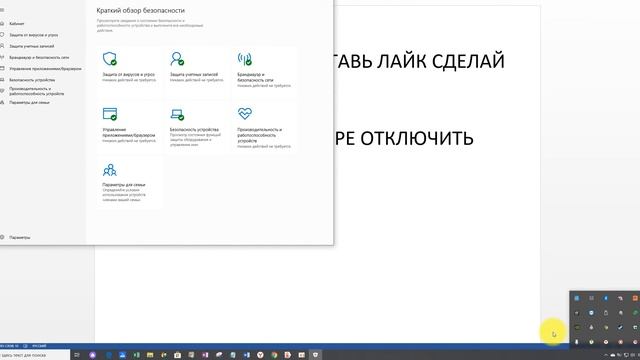Click the Краткий обзор безопасности heading
640x360 pixels.
pyautogui.click(x=140, y=10)
